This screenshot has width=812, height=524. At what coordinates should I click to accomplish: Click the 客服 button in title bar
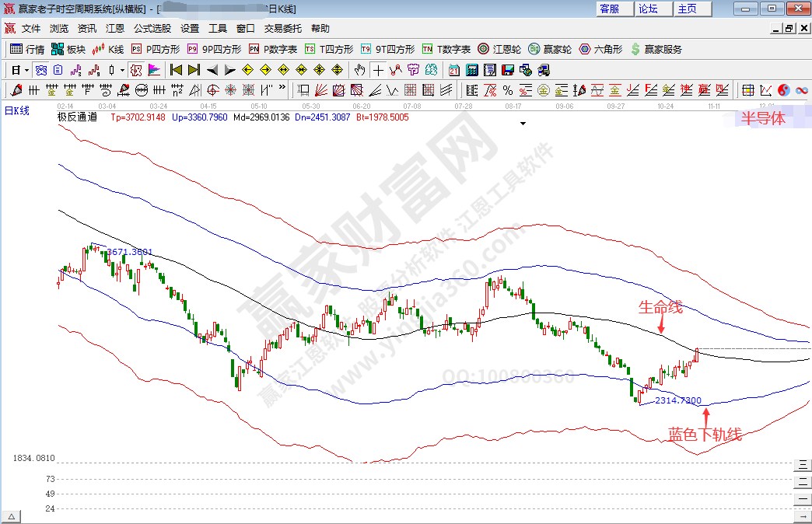pyautogui.click(x=610, y=9)
